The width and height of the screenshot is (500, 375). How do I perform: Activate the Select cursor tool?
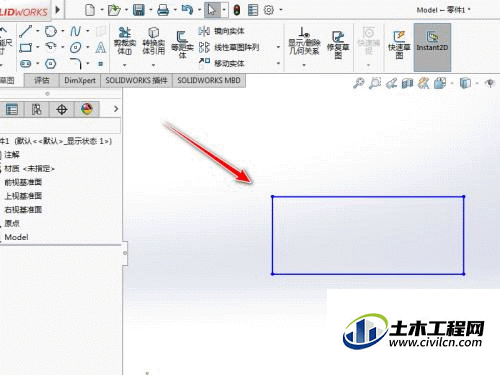[212, 10]
